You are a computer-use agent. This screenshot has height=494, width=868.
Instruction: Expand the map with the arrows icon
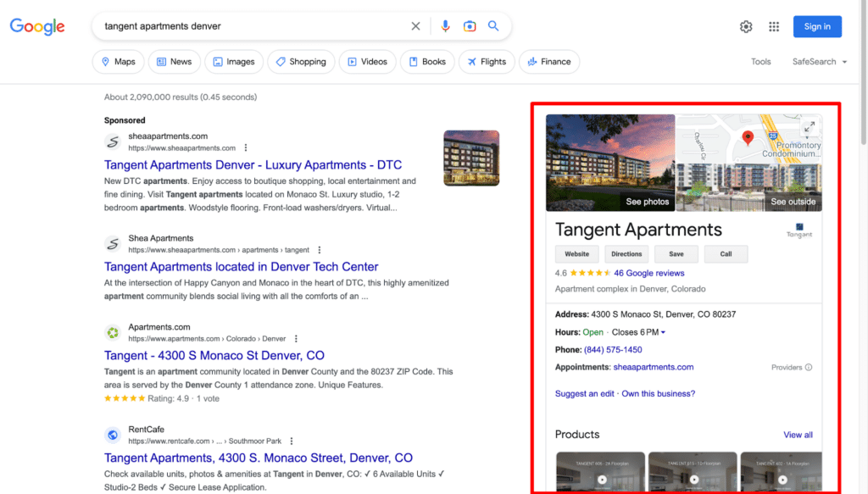[x=810, y=127]
